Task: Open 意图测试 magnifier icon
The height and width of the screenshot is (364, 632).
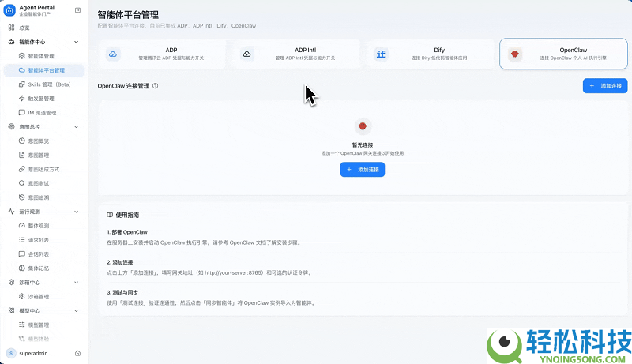Action: pyautogui.click(x=22, y=183)
